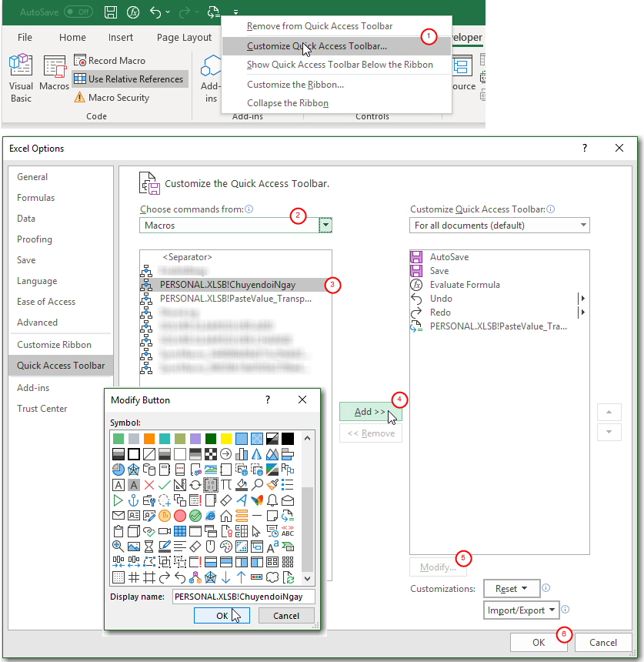Click the Save icon in title bar

point(111,12)
